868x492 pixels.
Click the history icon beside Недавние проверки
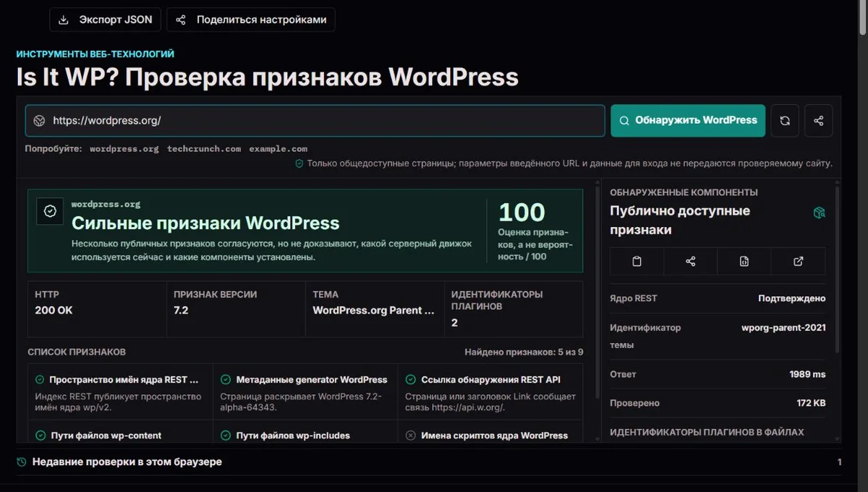tap(22, 462)
